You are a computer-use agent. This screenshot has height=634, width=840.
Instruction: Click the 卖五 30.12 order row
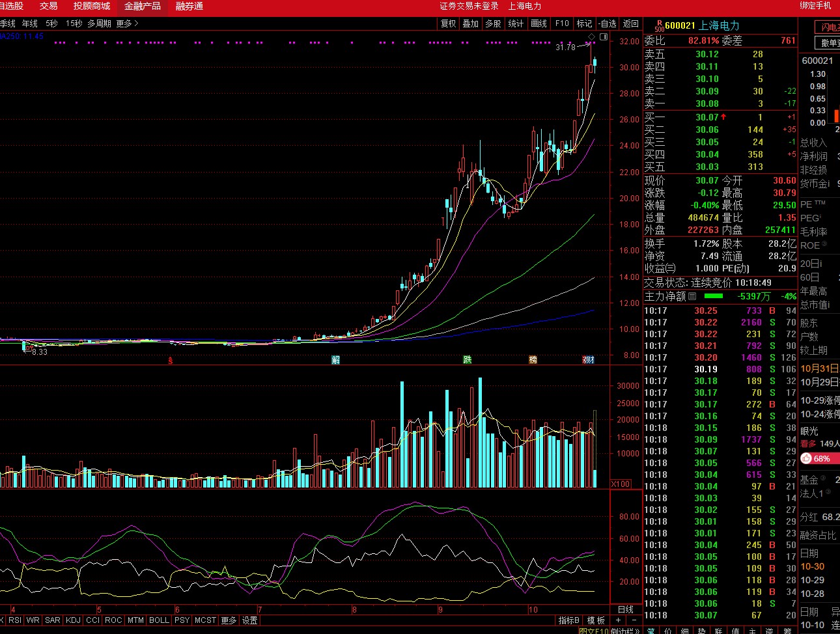(720, 54)
